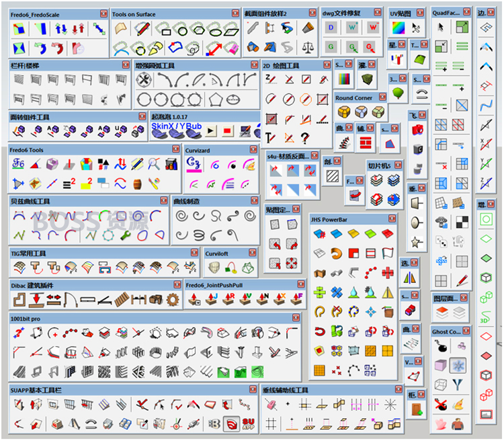Click the green 3D curve icon in 增 toolbar
This screenshot has height=441, width=504.
point(486,317)
